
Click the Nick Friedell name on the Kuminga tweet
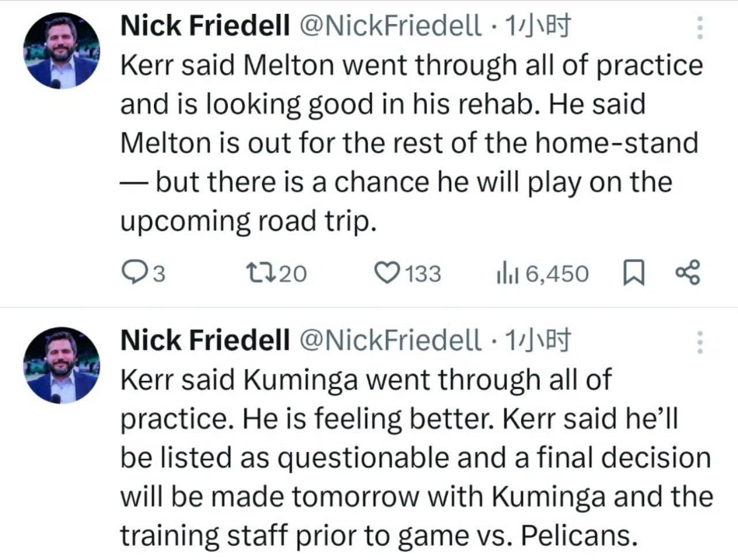(x=205, y=340)
